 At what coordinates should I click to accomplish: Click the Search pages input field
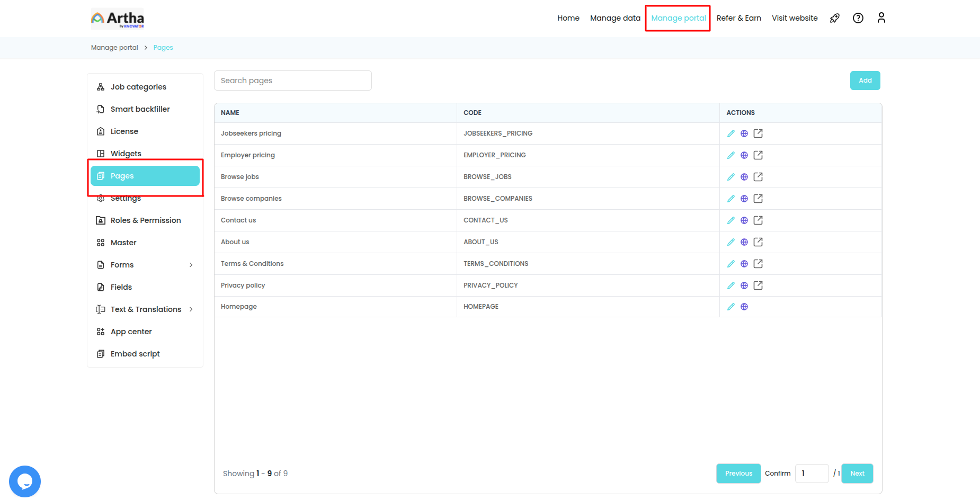(292, 81)
